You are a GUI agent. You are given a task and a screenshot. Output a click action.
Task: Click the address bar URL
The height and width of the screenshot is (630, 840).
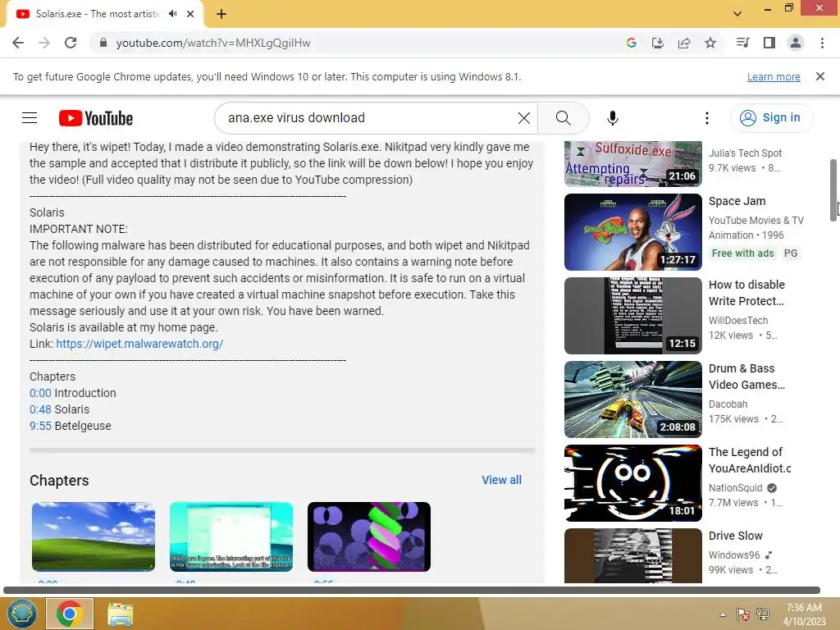coord(213,43)
